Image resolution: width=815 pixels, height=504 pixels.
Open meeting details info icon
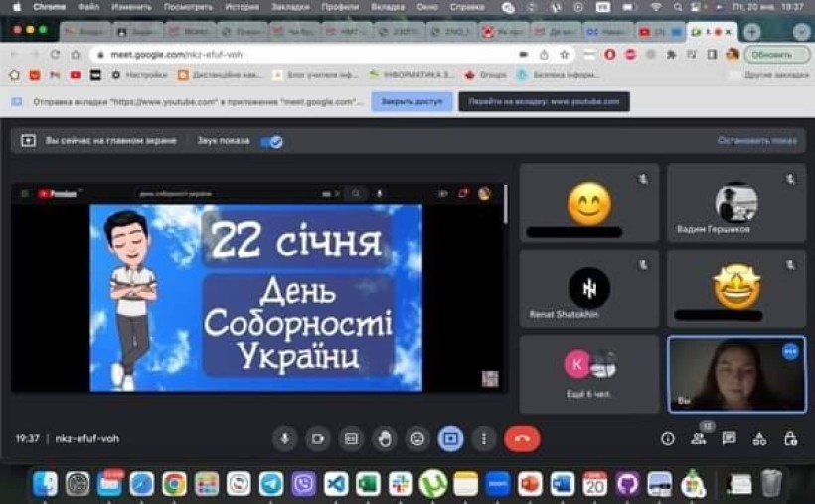(x=667, y=439)
